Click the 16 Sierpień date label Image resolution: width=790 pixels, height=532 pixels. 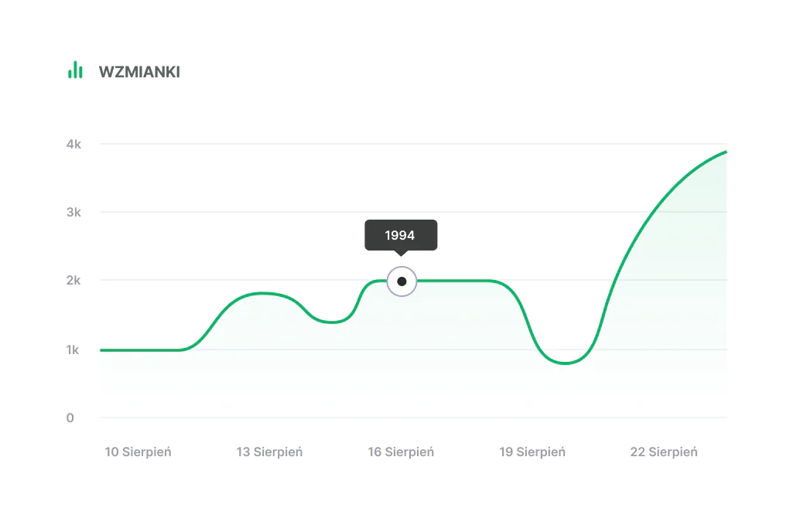tap(401, 452)
